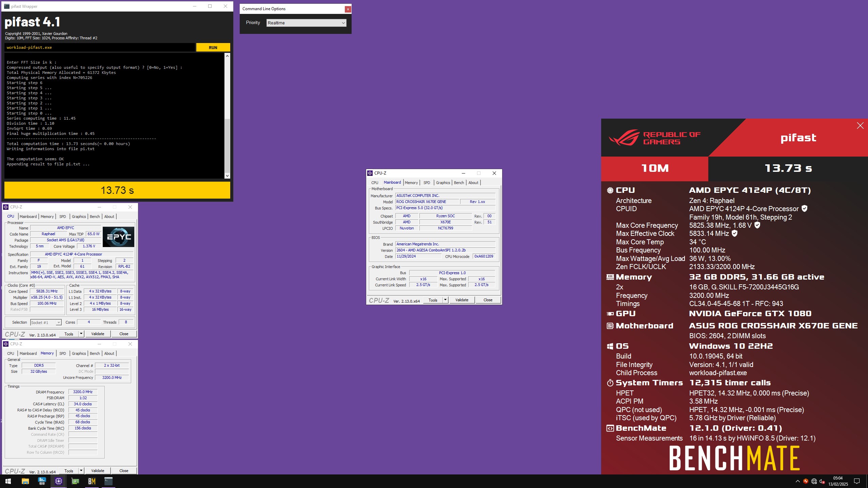Click the BenchMate version icon in panel
Screen dimensions: 868x488
click(x=610, y=428)
